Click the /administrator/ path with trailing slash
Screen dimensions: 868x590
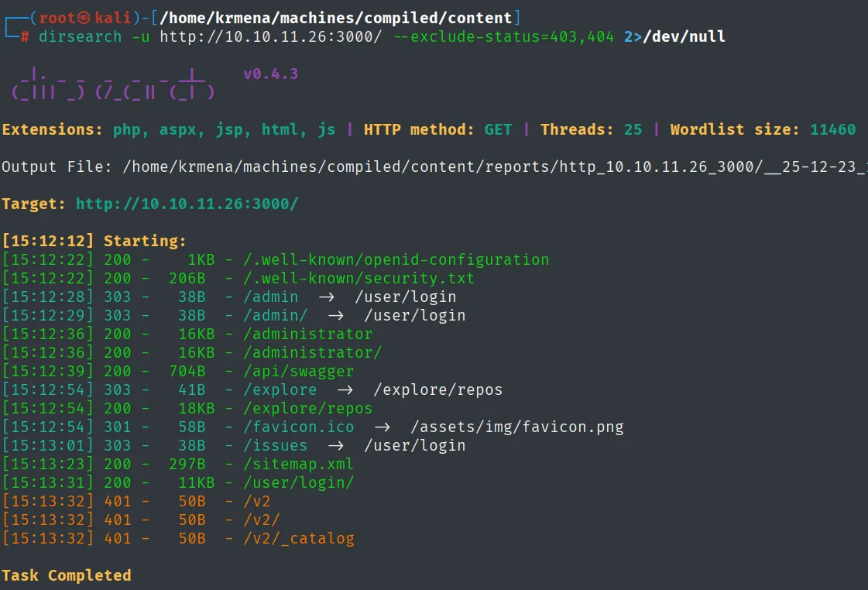[312, 352]
